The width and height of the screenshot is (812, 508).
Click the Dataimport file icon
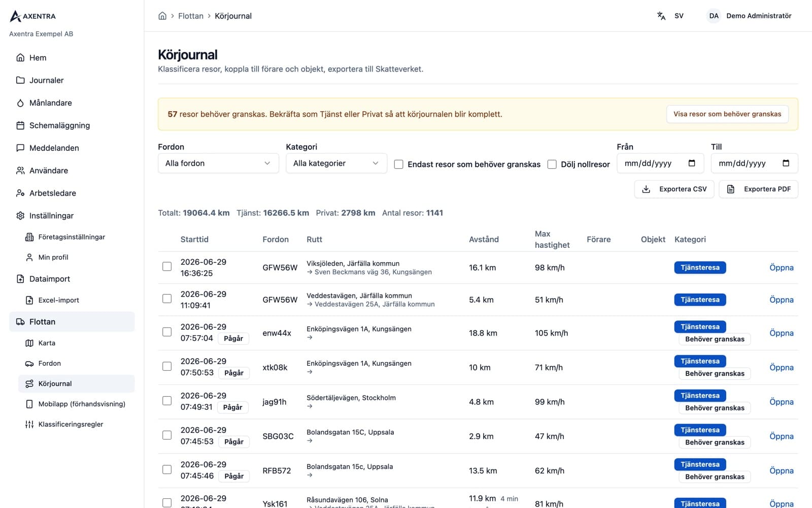(x=20, y=279)
